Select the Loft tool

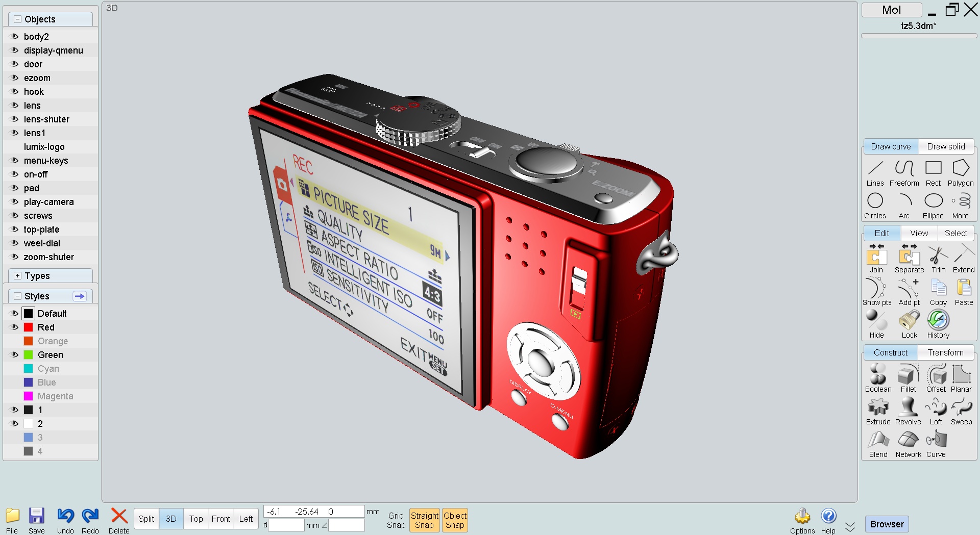point(936,411)
